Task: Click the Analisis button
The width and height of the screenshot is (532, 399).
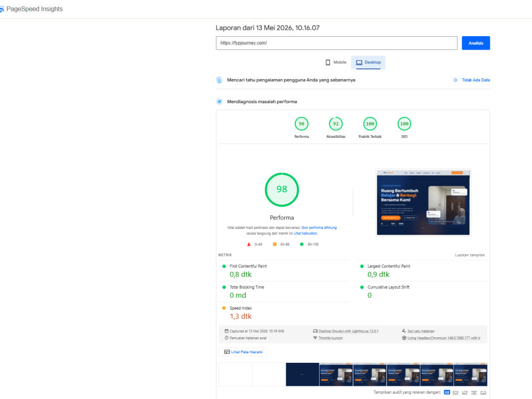Action: click(x=476, y=43)
